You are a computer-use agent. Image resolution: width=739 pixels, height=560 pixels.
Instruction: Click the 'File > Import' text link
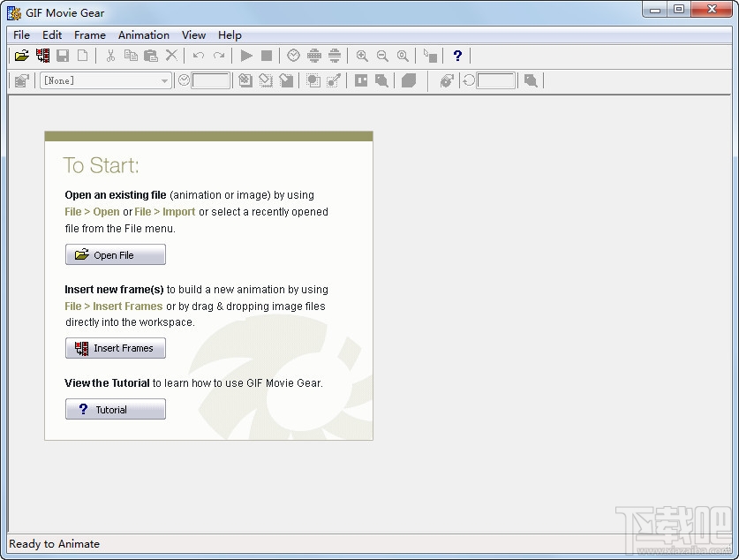164,212
